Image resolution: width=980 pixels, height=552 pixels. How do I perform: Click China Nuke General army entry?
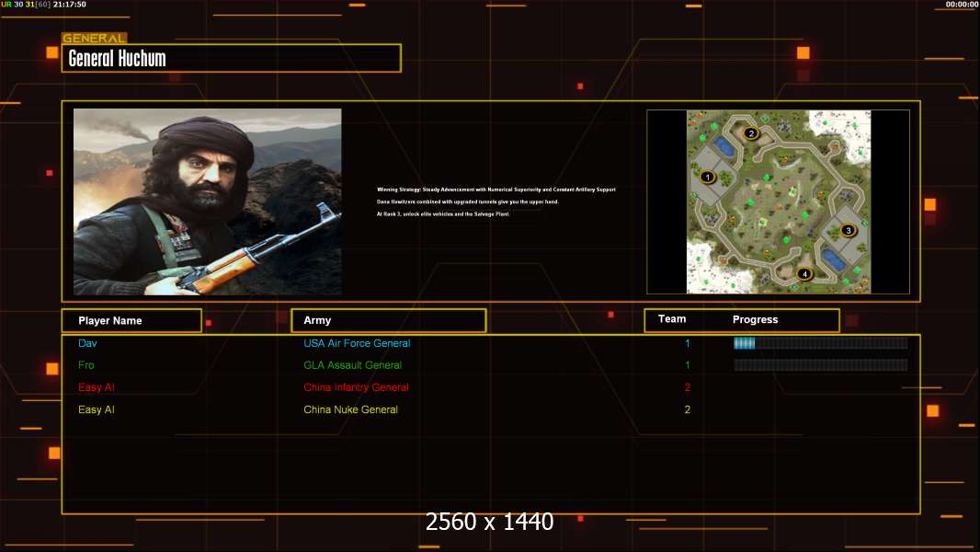tap(350, 409)
